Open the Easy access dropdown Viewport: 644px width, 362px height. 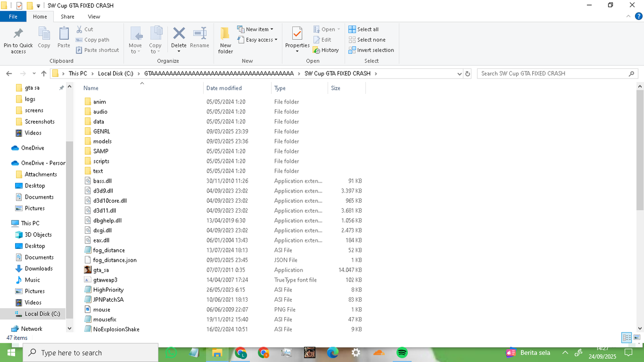point(257,40)
